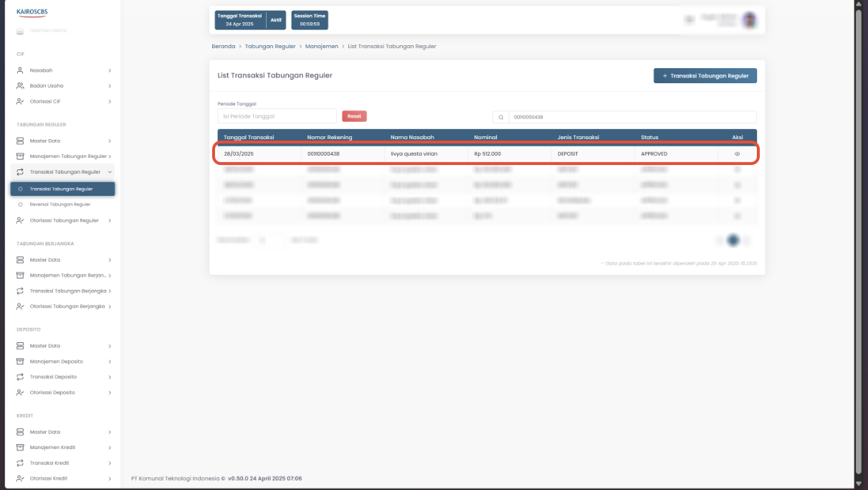Click the Otorisasi Tabungan Berjangka icon
Screen dimensions: 868x490
pos(21,306)
